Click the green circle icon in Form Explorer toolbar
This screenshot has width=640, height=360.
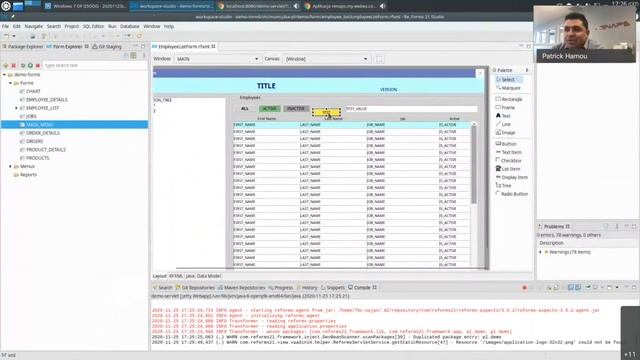point(30,65)
